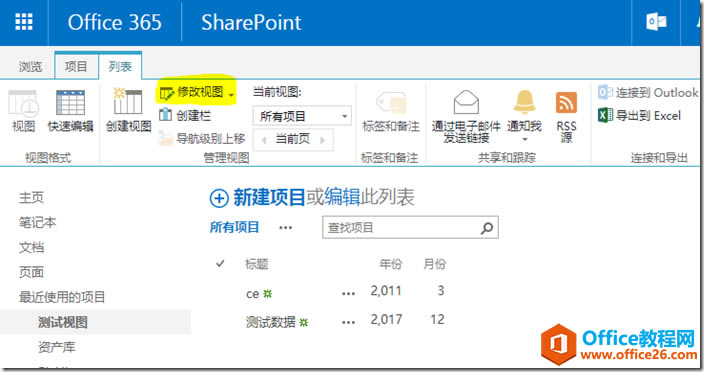Screen dimensions: 704x372
Task: Open the Office 365 app launcher grid
Action: [24, 22]
